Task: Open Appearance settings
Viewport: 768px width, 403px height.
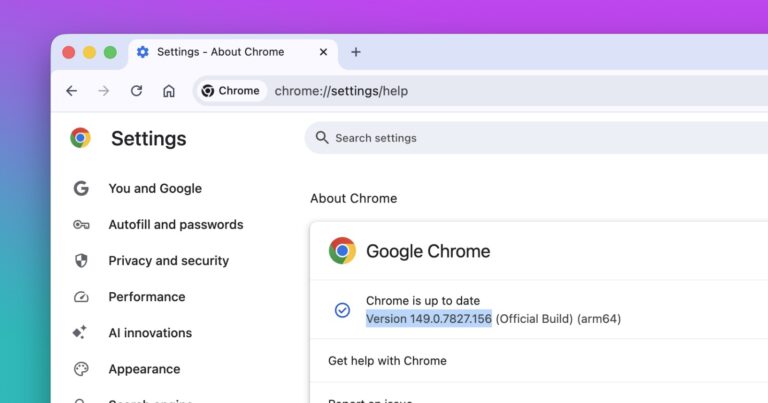Action: click(x=144, y=369)
